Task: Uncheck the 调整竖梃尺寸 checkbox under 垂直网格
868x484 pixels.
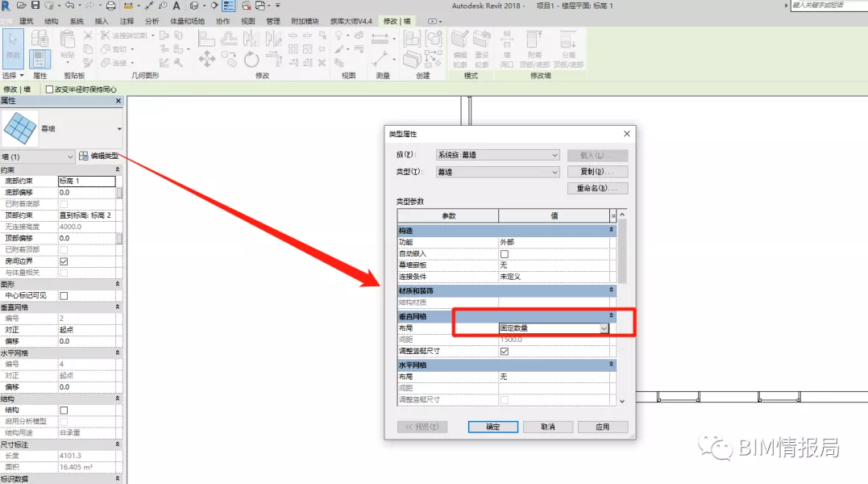Action: click(505, 351)
